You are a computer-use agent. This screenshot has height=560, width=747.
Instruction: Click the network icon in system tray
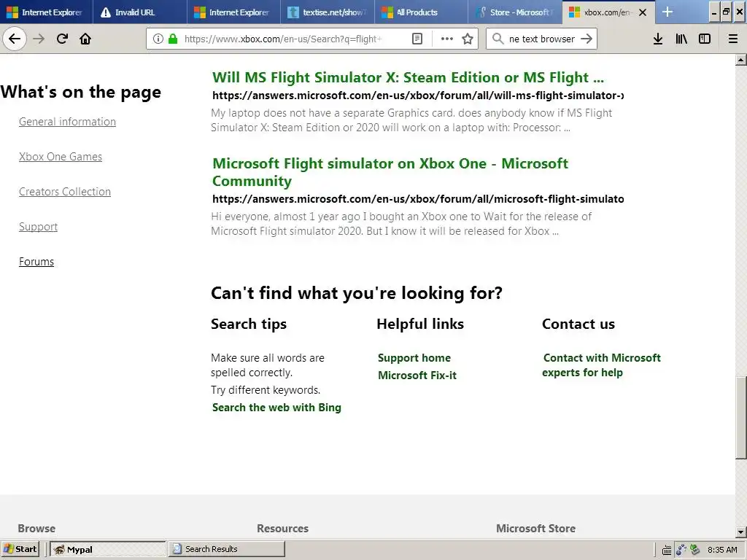click(x=681, y=550)
